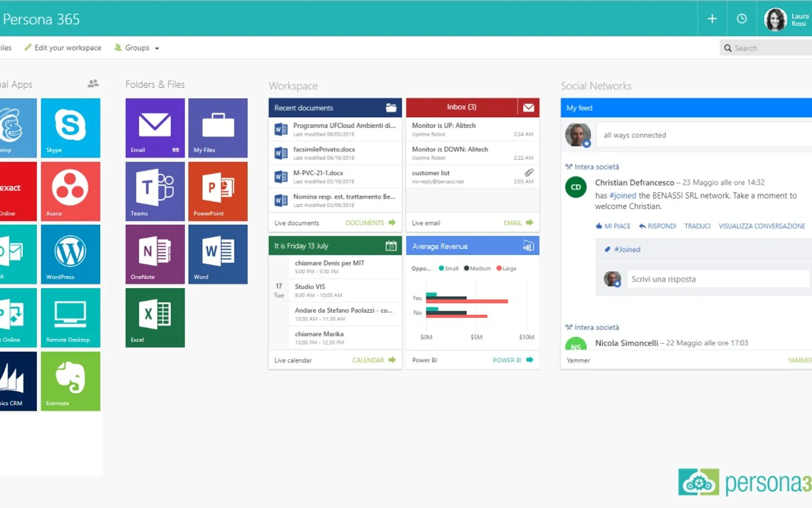The image size is (812, 508).
Task: Launch the OneNote tile
Action: pyautogui.click(x=155, y=255)
